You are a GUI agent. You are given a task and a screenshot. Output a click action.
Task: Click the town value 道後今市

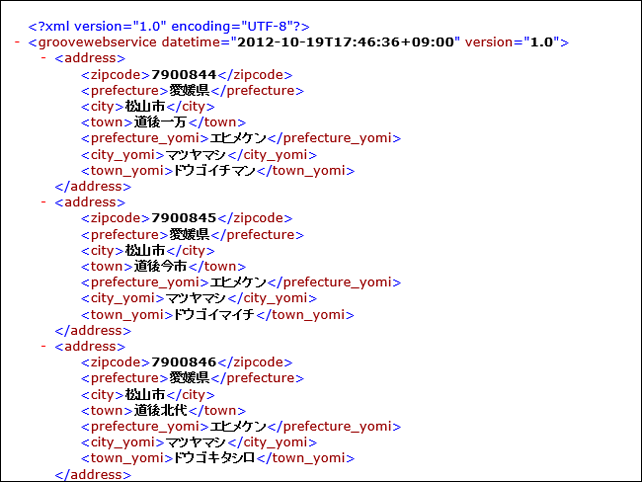point(160,266)
